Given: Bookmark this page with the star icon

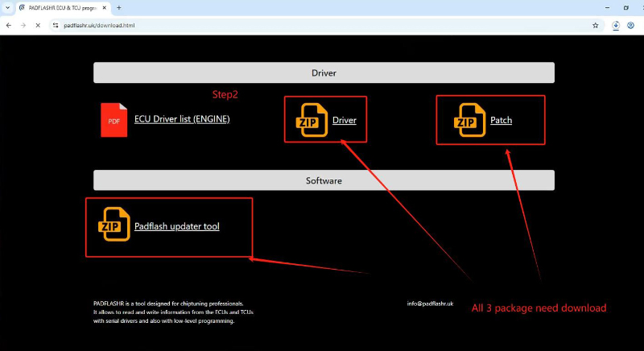Looking at the screenshot, I should click(596, 25).
